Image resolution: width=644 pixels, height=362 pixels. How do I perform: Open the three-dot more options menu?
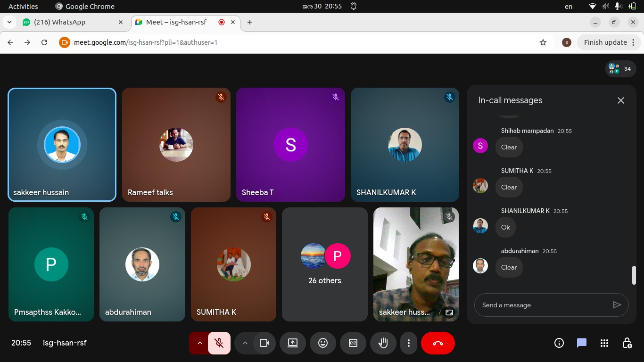click(409, 343)
